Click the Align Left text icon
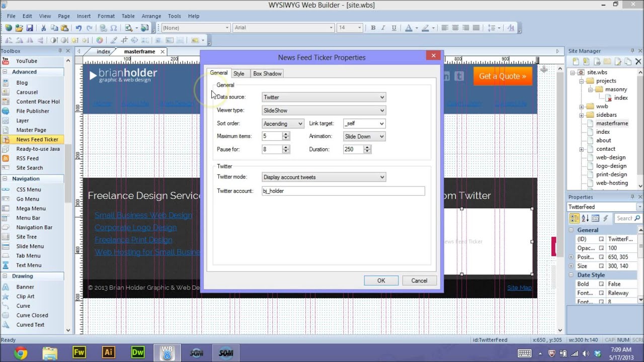644x362 pixels. [x=445, y=28]
